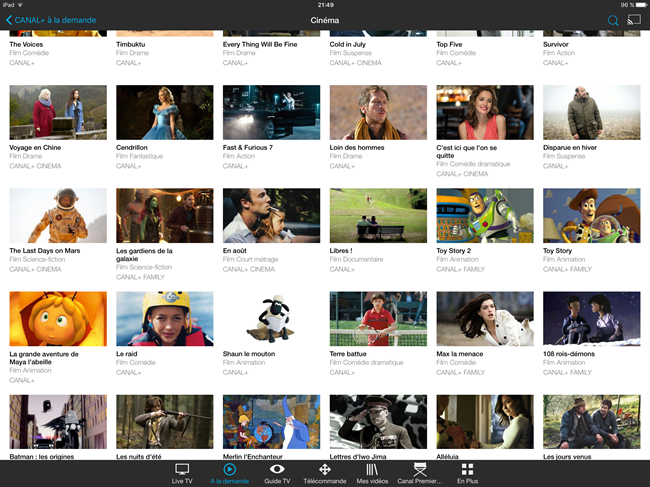Click the Shaun le mouton title
Image resolution: width=650 pixels, height=487 pixels.
(x=249, y=354)
